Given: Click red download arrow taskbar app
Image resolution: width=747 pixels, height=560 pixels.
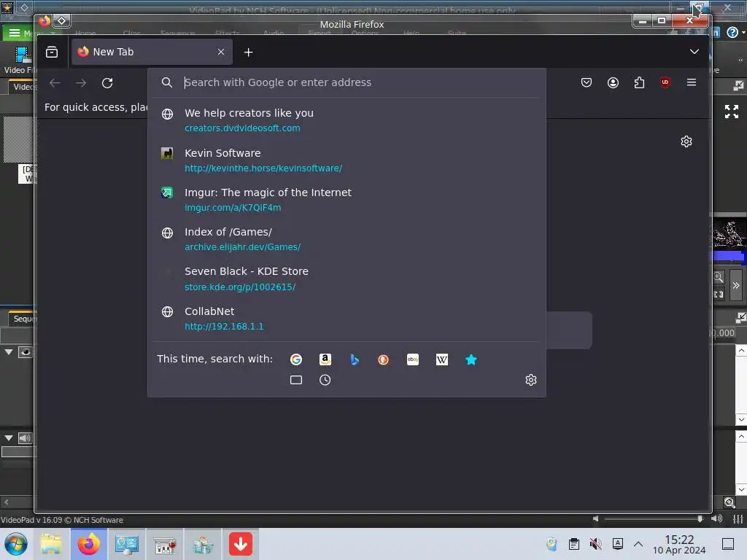Looking at the screenshot, I should click(241, 544).
